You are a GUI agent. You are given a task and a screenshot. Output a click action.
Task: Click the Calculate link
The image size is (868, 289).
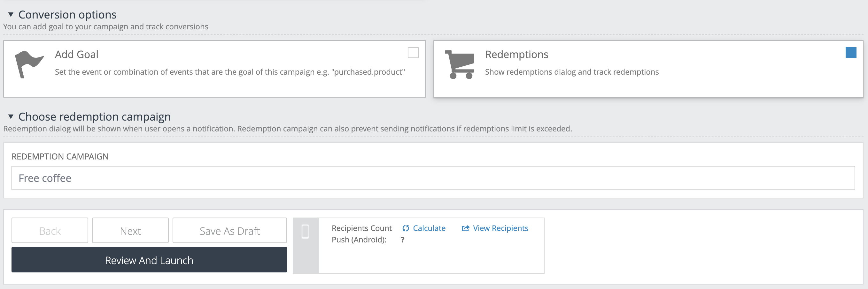[x=429, y=228]
